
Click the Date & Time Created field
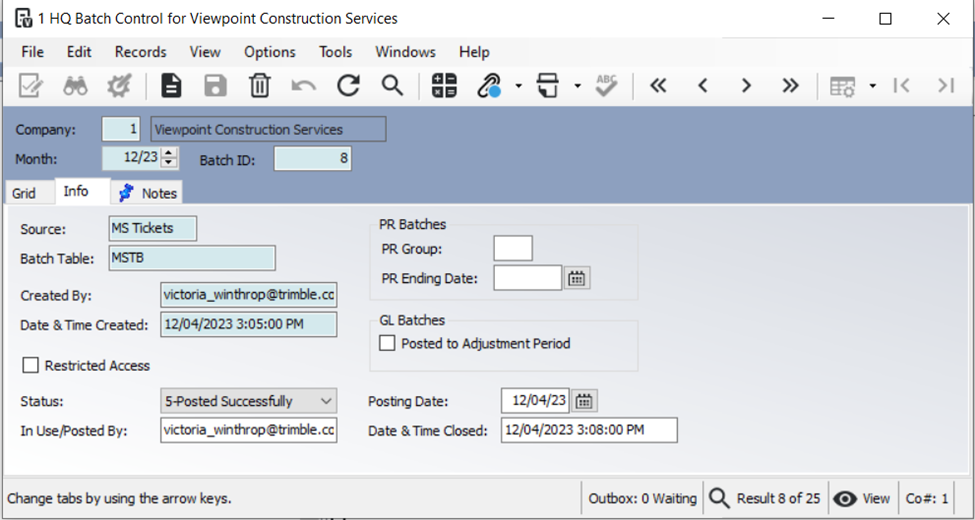pyautogui.click(x=249, y=324)
